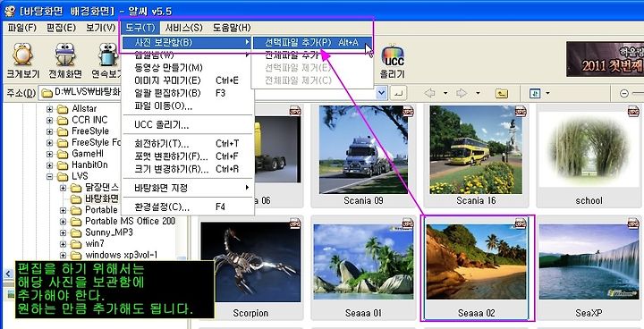The image size is (644, 329).
Task: Open the 도움말(H) menu
Action: [232, 28]
